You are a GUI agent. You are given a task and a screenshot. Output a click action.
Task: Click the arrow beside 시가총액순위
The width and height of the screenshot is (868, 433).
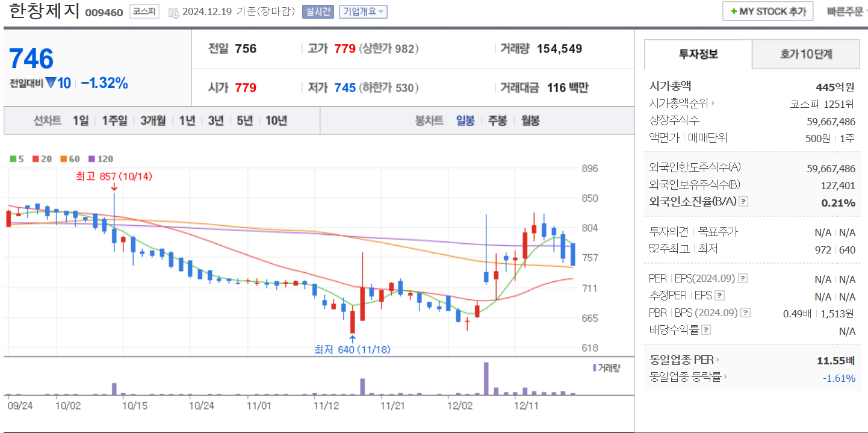click(713, 104)
